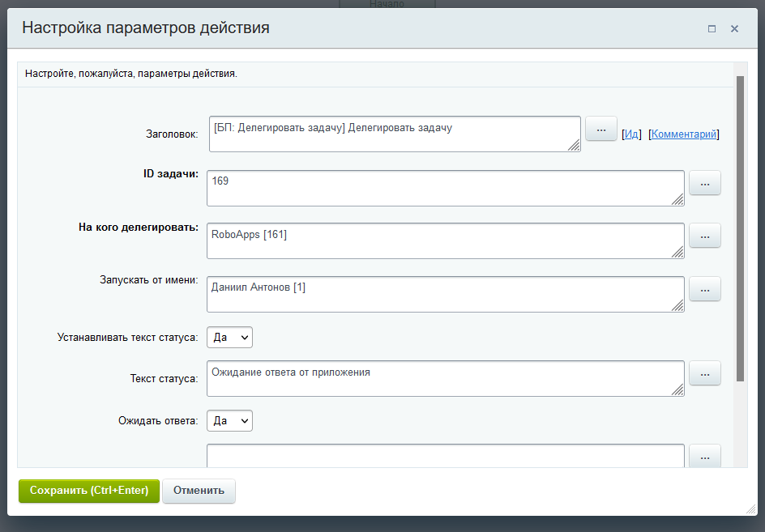Open value picker beside Текст статуса
Screen dimensions: 765x532
click(x=704, y=372)
